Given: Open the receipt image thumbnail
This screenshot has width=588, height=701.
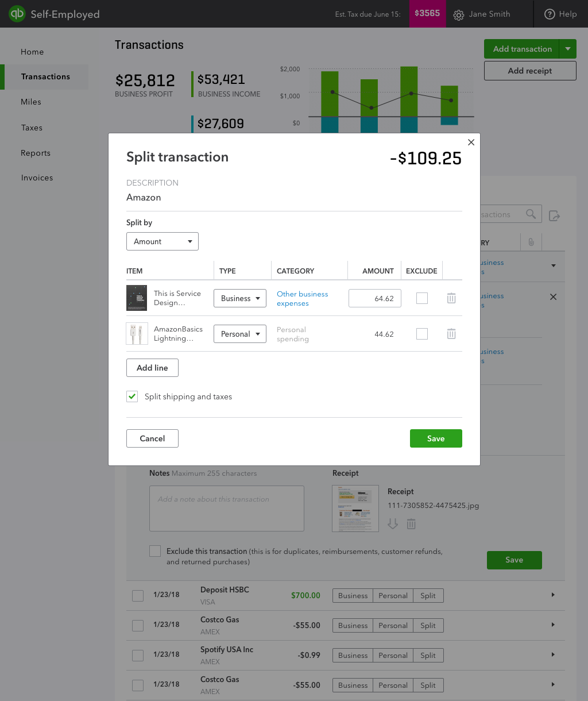Looking at the screenshot, I should pos(355,509).
